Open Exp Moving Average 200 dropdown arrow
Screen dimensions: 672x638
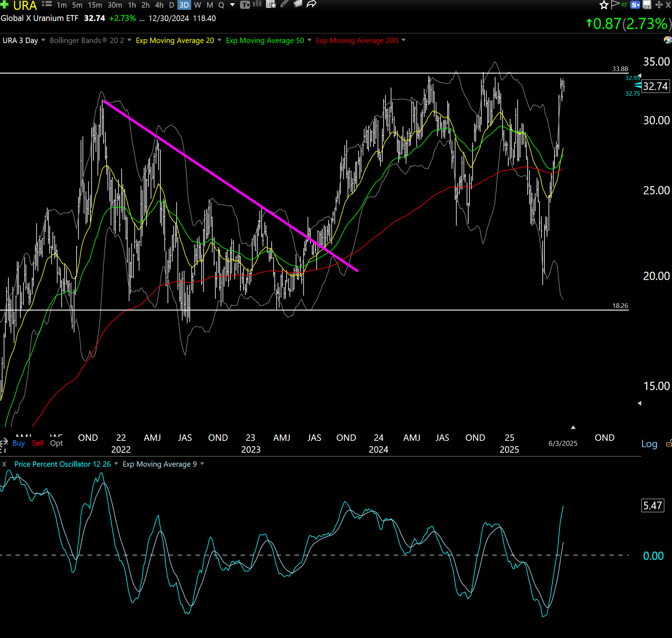pyautogui.click(x=404, y=40)
